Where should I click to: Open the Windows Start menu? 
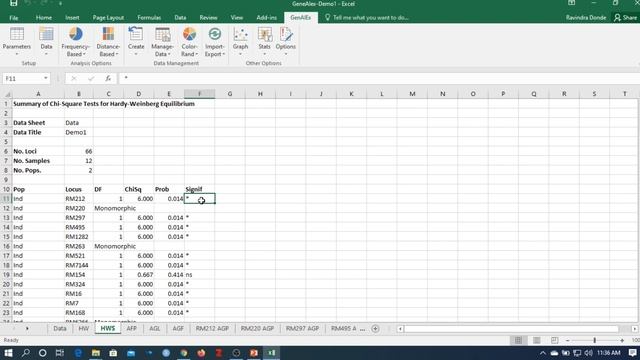click(x=8, y=353)
